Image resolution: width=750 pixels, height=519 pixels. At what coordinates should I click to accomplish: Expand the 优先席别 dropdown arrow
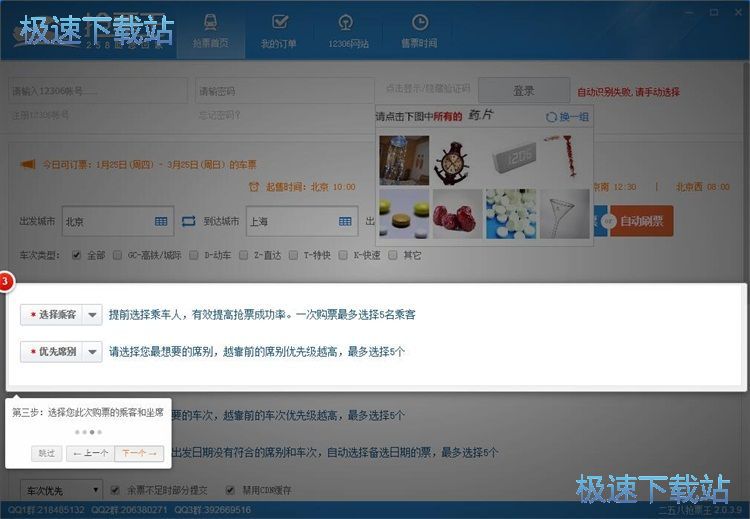point(93,351)
